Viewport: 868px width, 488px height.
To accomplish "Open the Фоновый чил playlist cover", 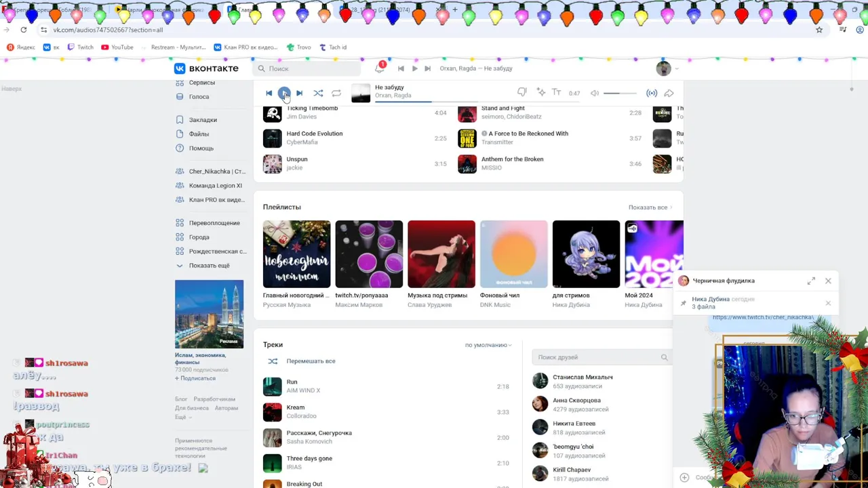I will tap(514, 254).
